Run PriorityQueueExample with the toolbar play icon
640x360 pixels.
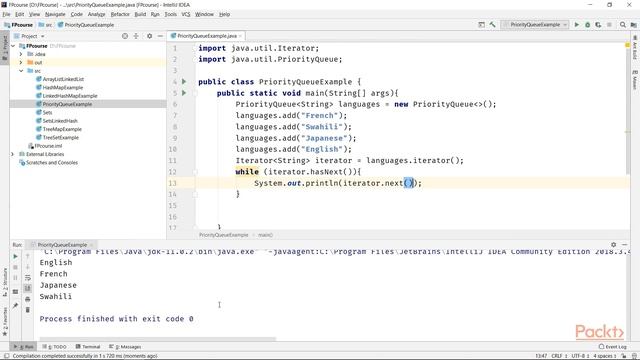tap(577, 25)
